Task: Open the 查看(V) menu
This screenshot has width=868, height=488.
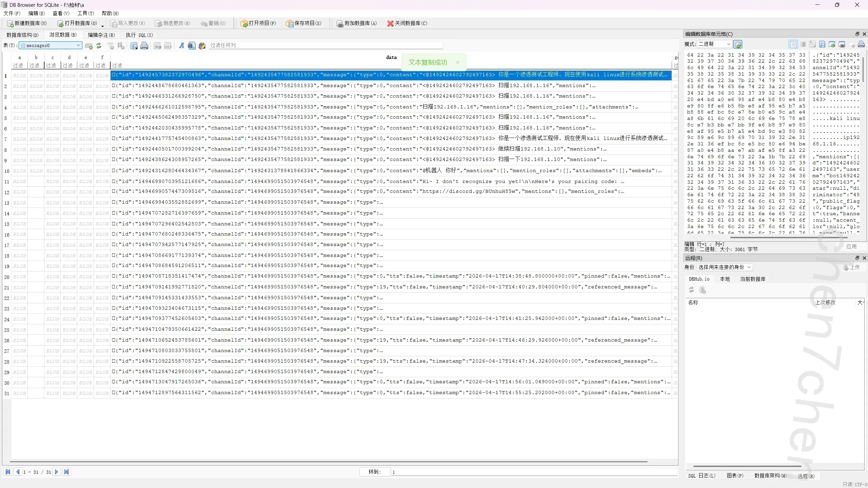Action: (x=61, y=13)
